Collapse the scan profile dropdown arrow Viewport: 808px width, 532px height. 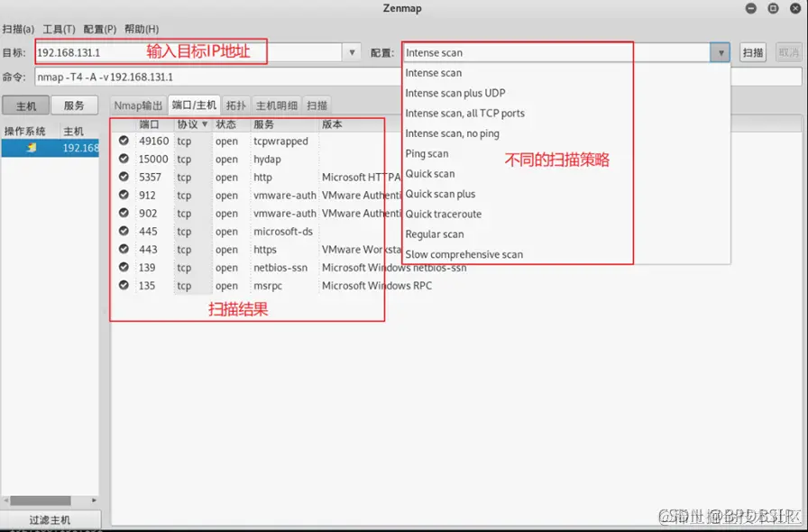pos(721,52)
